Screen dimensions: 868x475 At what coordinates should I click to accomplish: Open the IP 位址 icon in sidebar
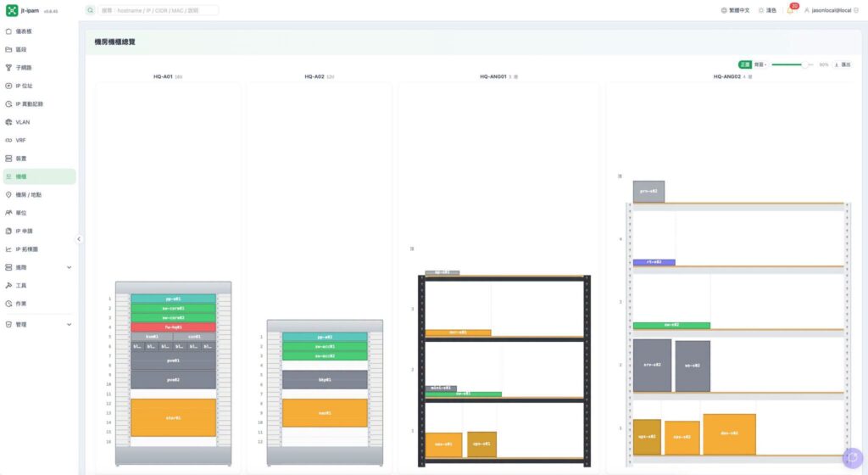click(8, 86)
